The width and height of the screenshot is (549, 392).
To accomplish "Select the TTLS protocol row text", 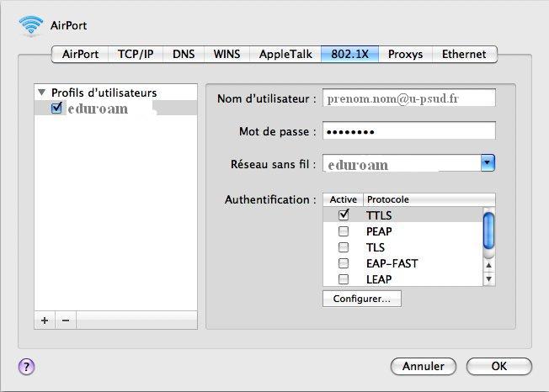I will 379,215.
